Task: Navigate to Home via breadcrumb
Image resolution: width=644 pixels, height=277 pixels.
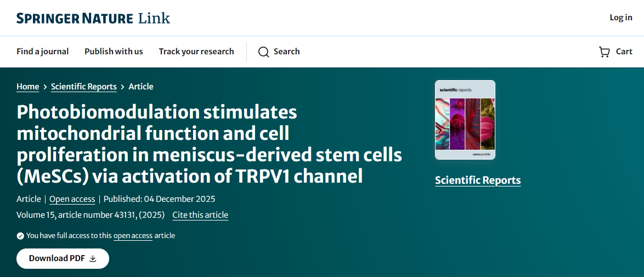Action: [x=27, y=87]
